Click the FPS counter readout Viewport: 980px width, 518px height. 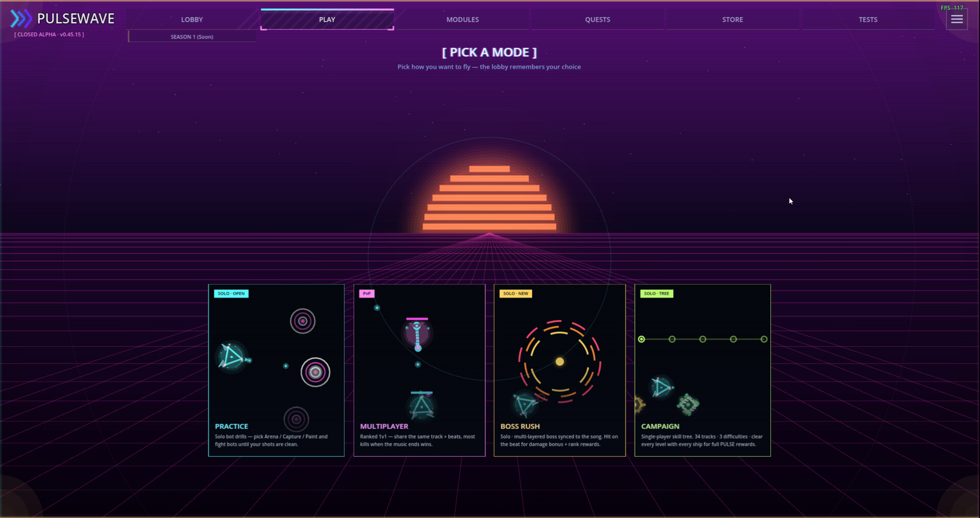[x=952, y=8]
